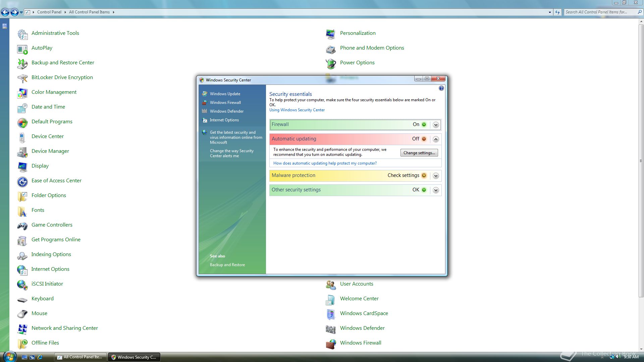Open recent pages dropdown beside Forward button
This screenshot has height=362, width=644.
[x=21, y=12]
